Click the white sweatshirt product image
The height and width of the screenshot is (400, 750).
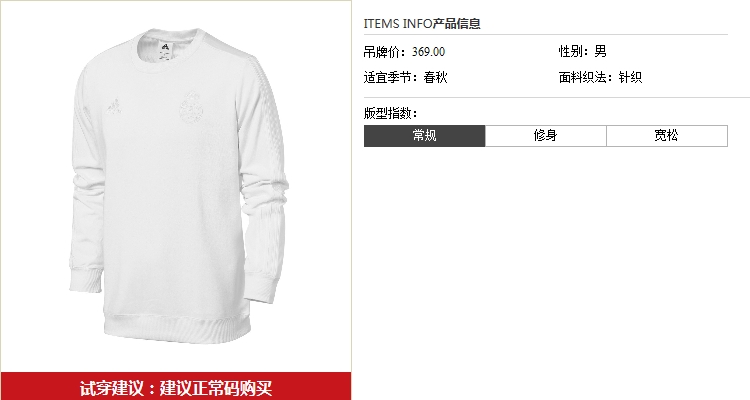coord(179,186)
